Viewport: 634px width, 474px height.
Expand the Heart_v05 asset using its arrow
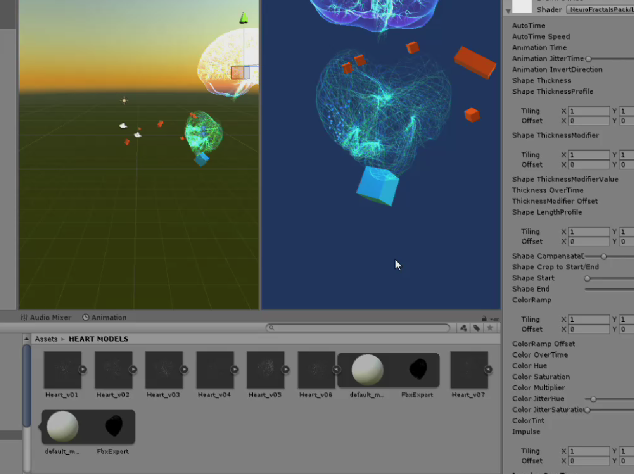[x=286, y=369]
